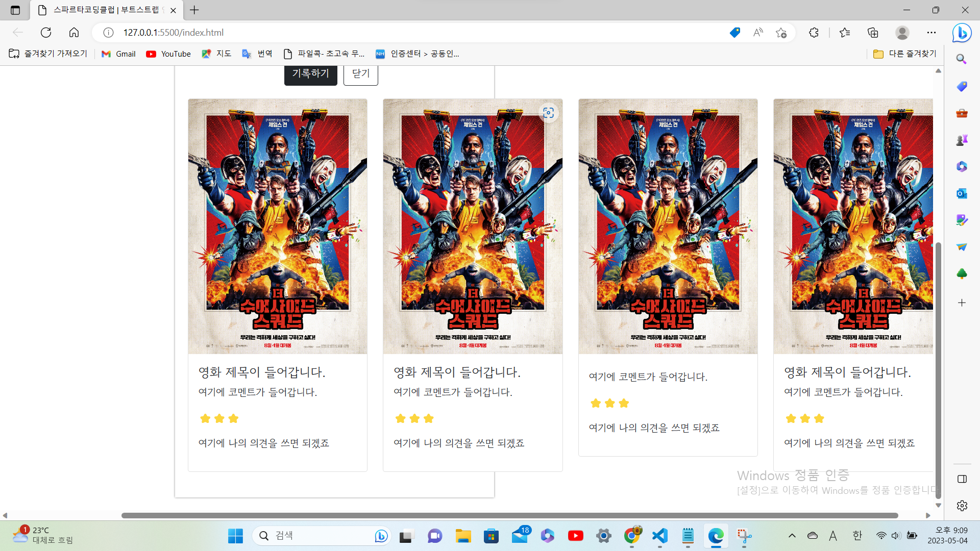Click the 기록하기 button
This screenshot has height=551, width=980.
point(310,74)
